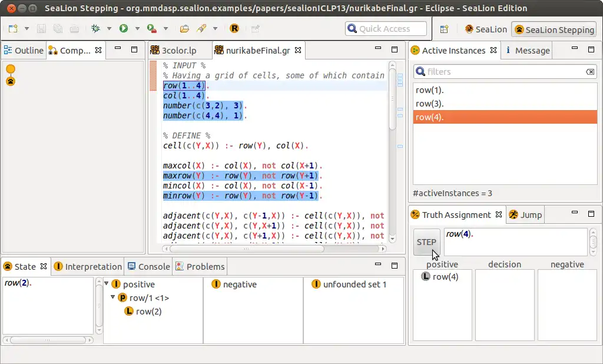The width and height of the screenshot is (603, 364).
Task: Select the SeaLion Stepping perspective
Action: [x=554, y=29]
